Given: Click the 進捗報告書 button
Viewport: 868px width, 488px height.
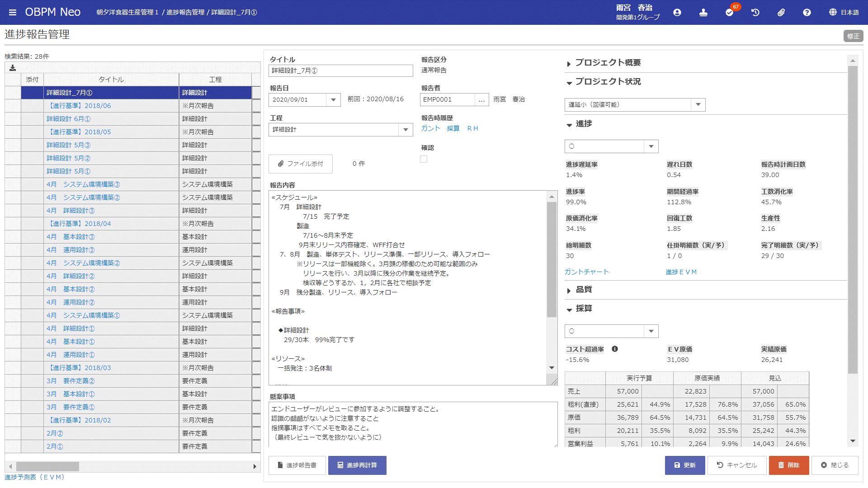Looking at the screenshot, I should (x=297, y=465).
